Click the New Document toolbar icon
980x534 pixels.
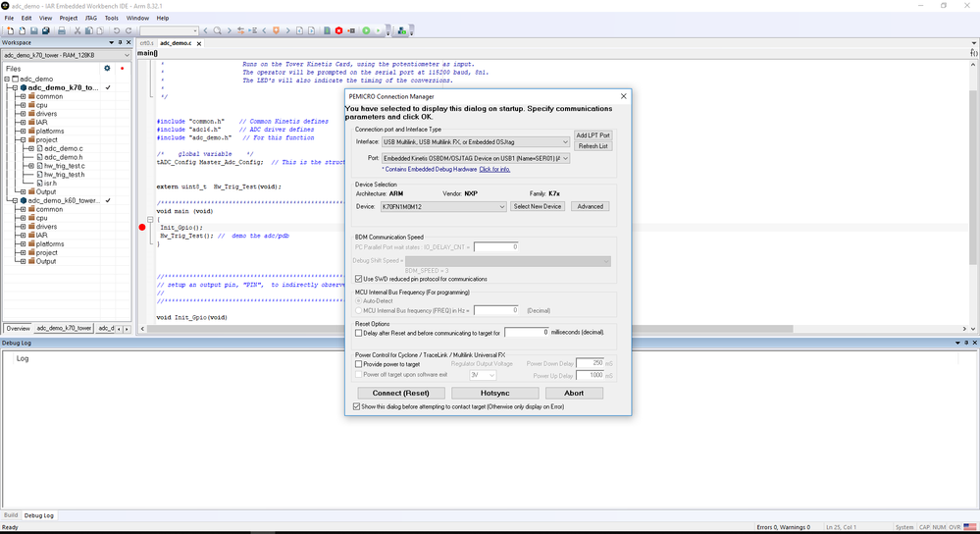(10, 30)
